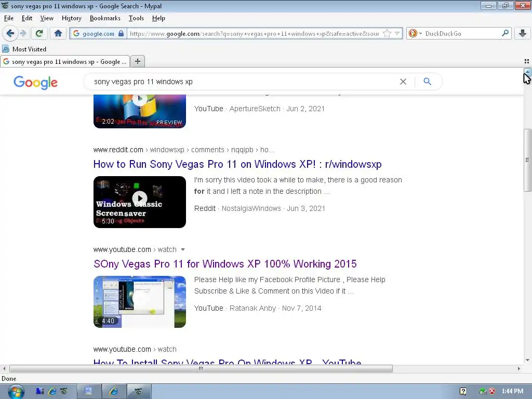
Task: Click the Forward navigation arrow
Action: tap(23, 33)
